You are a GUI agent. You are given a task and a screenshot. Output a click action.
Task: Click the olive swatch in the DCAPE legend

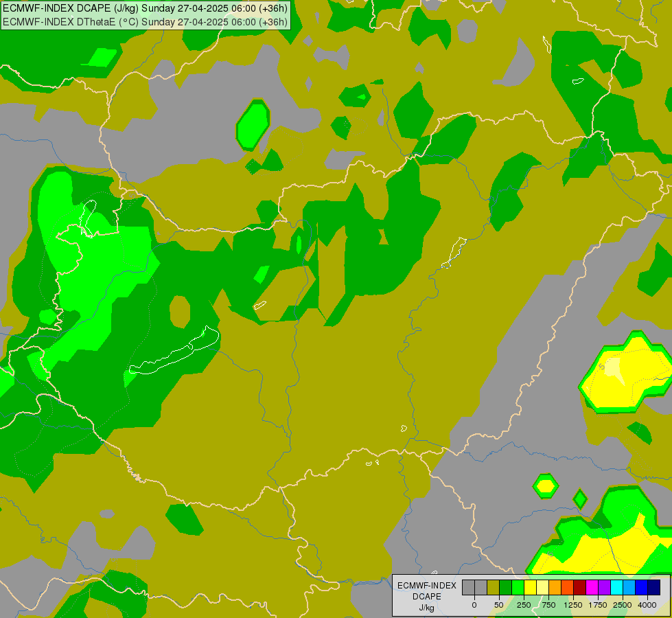pyautogui.click(x=494, y=588)
